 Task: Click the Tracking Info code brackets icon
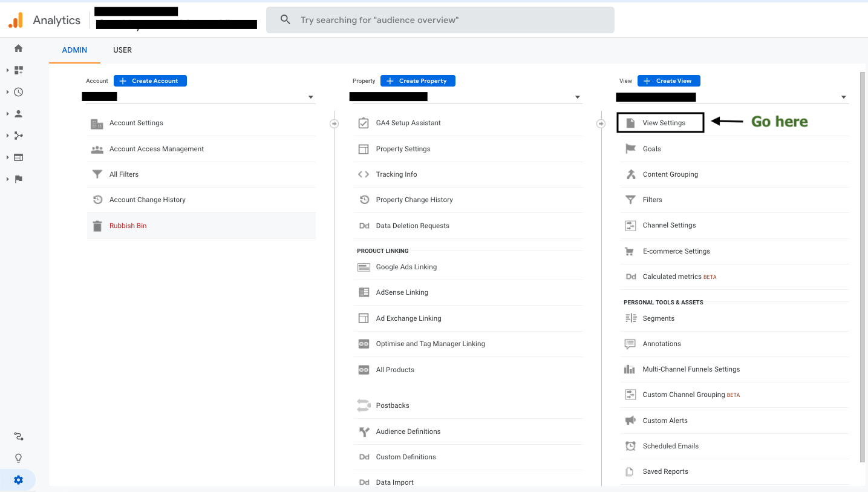click(x=364, y=174)
